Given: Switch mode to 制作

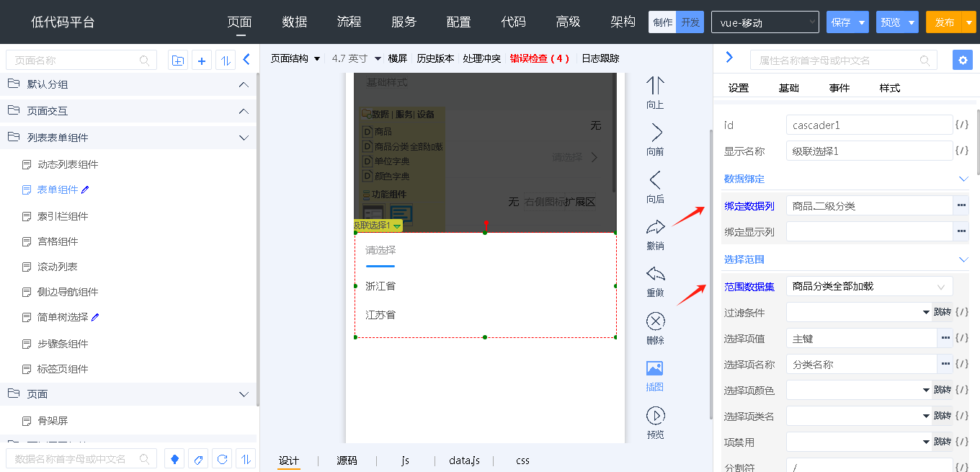Looking at the screenshot, I should pyautogui.click(x=662, y=22).
